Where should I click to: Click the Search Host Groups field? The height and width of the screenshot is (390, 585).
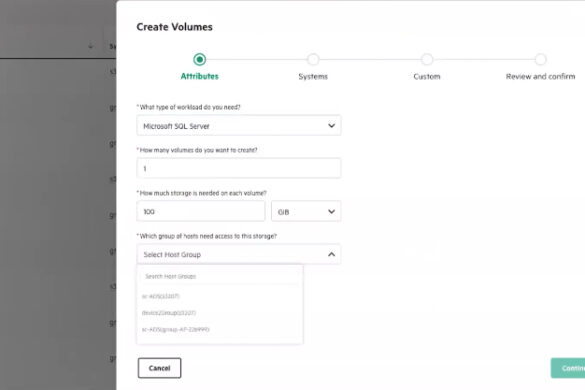click(x=220, y=277)
